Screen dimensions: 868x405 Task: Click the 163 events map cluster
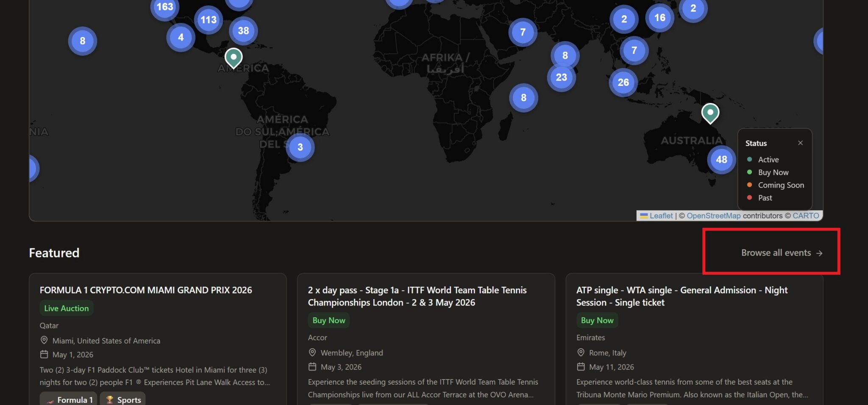click(x=164, y=7)
